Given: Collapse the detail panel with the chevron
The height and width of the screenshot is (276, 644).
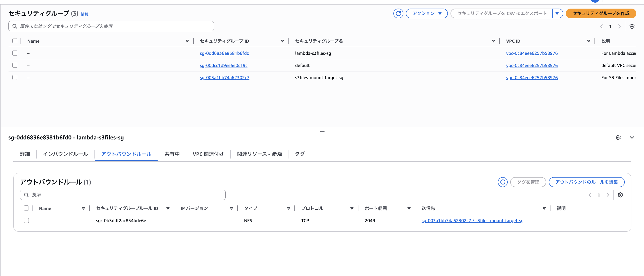Looking at the screenshot, I should [x=632, y=137].
